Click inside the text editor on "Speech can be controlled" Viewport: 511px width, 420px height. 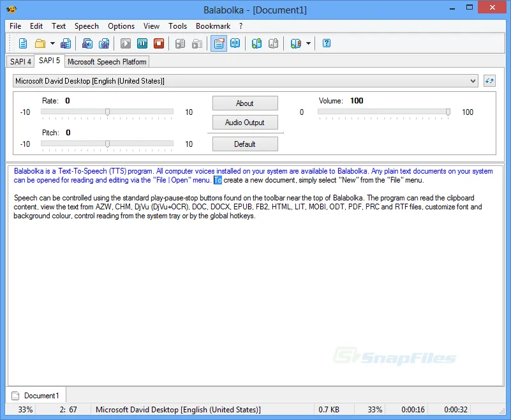[52, 198]
